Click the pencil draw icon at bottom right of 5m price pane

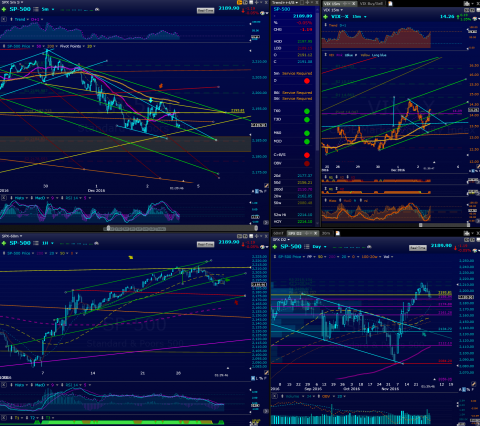(266, 186)
